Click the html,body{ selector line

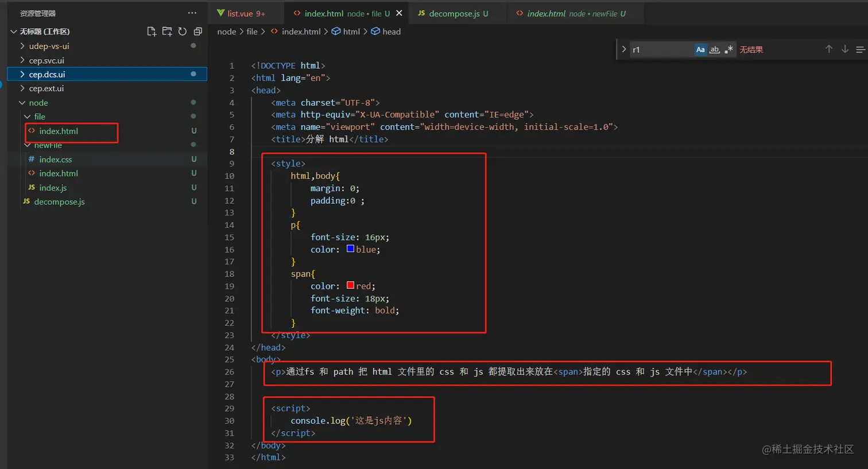(315, 176)
